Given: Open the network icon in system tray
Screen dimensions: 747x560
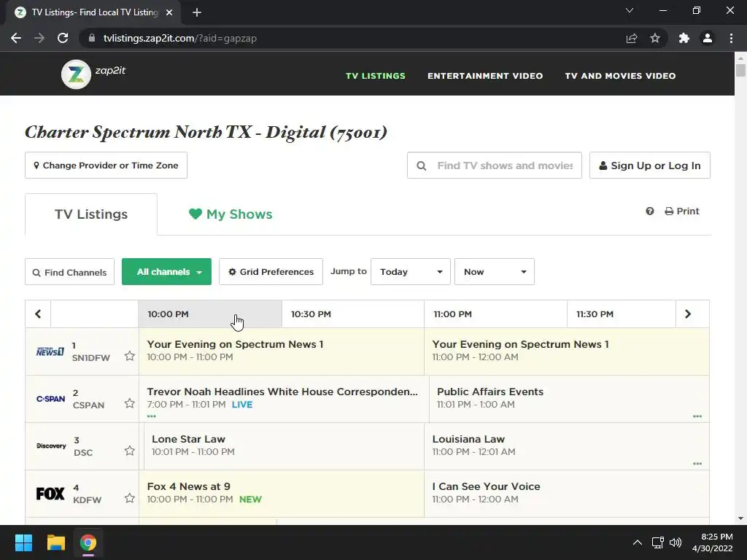Looking at the screenshot, I should coord(658,542).
